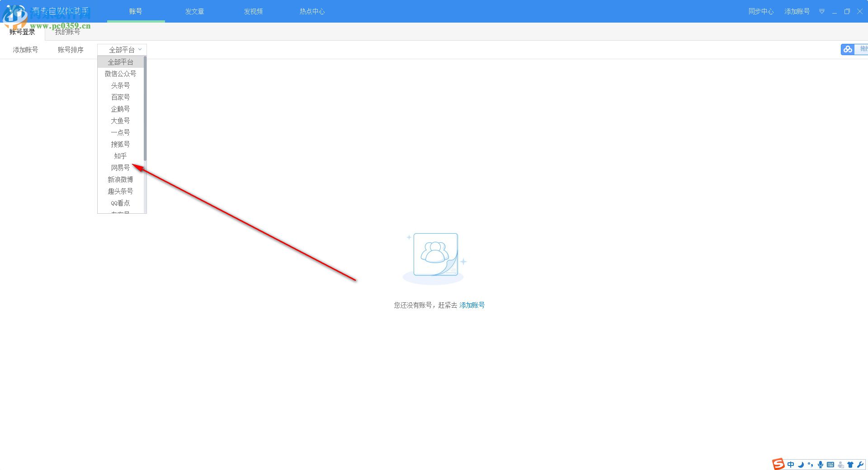
Task: Pick 新浪微博 from the platform list
Action: pos(121,179)
